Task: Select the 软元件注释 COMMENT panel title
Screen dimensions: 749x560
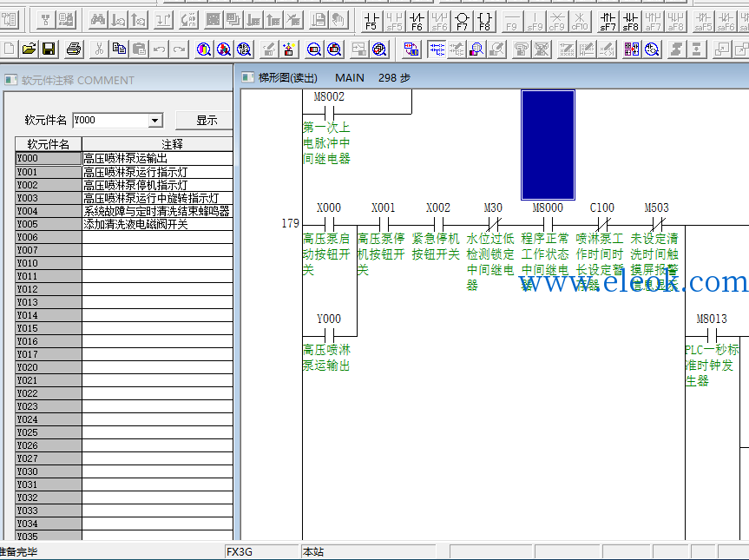Action: point(78,80)
